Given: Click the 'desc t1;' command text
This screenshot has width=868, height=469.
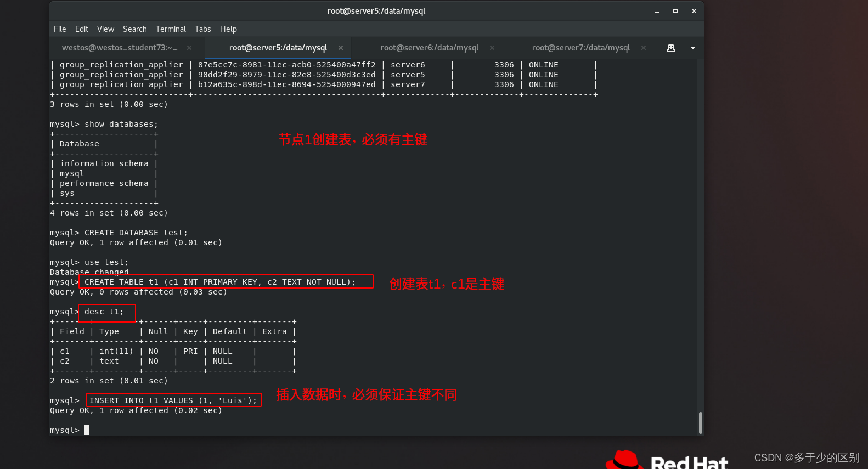Looking at the screenshot, I should point(104,312).
